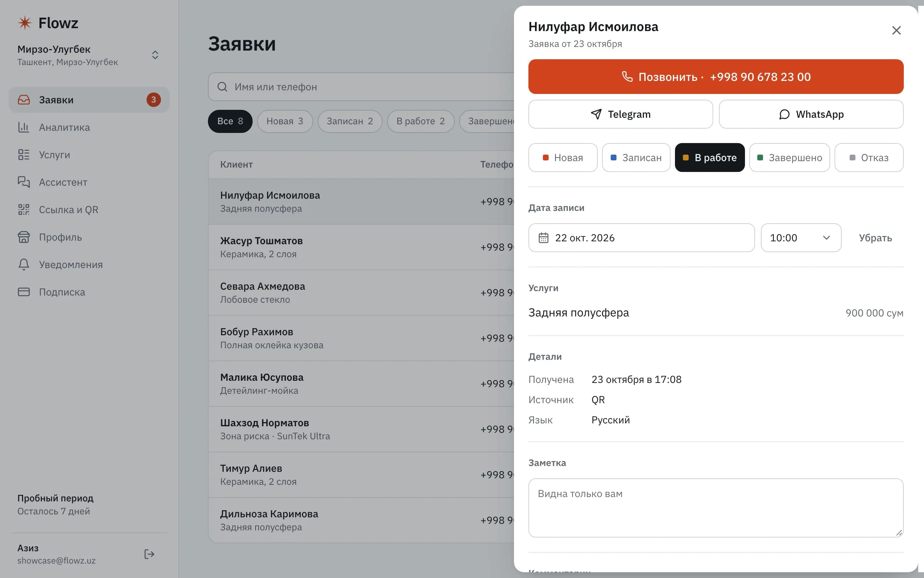
Task: Click the search magnifier icon
Action: click(222, 87)
